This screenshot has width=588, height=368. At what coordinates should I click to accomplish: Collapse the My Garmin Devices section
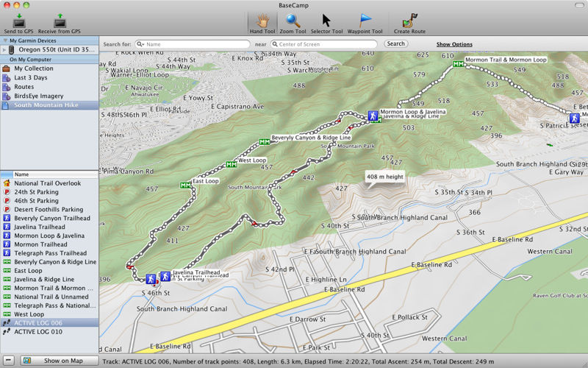coord(5,40)
